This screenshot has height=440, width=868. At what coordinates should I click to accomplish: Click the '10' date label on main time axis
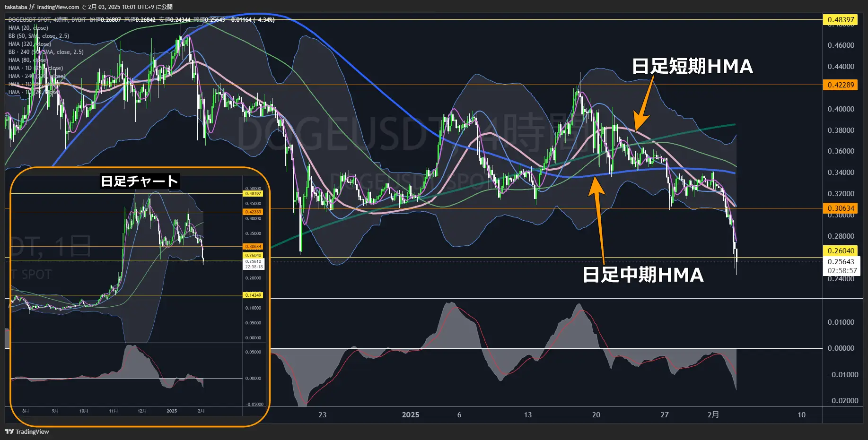[801, 415]
